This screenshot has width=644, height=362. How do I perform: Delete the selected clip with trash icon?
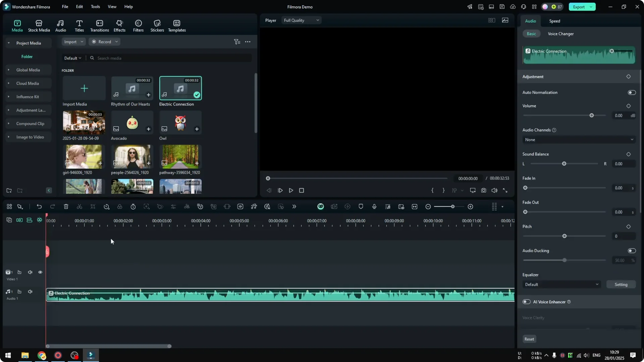66,206
